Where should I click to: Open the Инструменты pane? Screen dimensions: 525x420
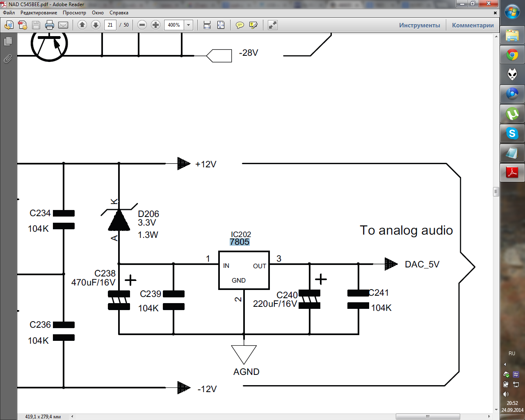(x=420, y=25)
